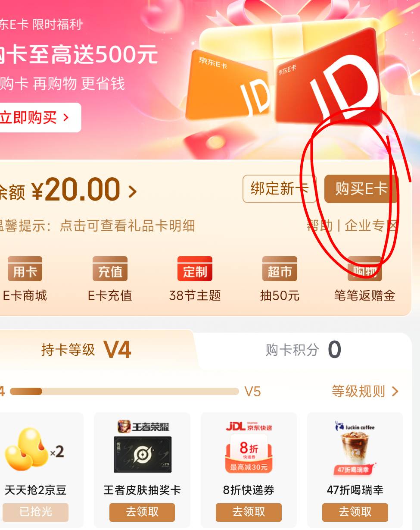This screenshot has width=420, height=530.
Task: Open the 帮助 link
Action: (x=320, y=225)
